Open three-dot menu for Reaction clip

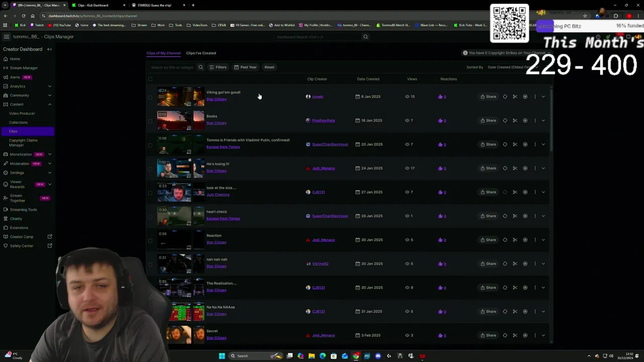pyautogui.click(x=535, y=240)
